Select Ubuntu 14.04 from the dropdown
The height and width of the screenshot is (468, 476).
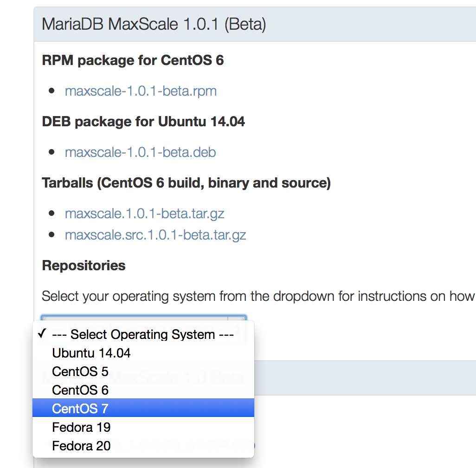click(91, 353)
